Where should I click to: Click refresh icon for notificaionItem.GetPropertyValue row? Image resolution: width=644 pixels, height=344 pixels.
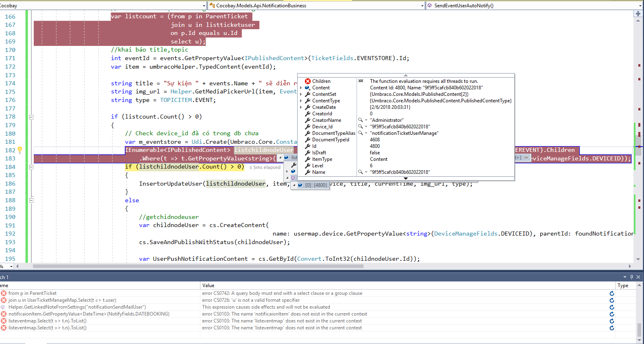(x=611, y=314)
